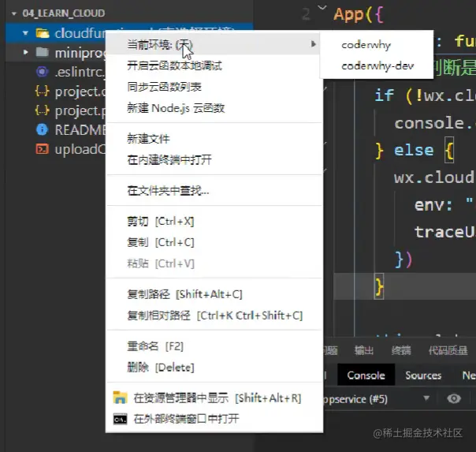Click the project.p JSON braces icon
Viewport: 476px width, 452px height.
tap(43, 110)
